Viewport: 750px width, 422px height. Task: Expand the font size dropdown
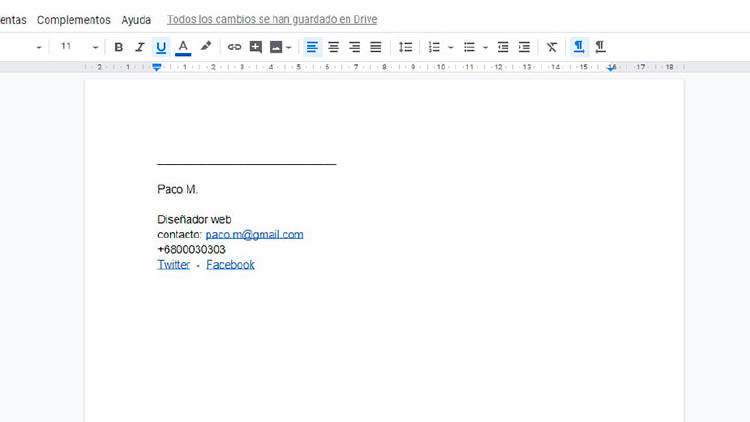(x=96, y=47)
